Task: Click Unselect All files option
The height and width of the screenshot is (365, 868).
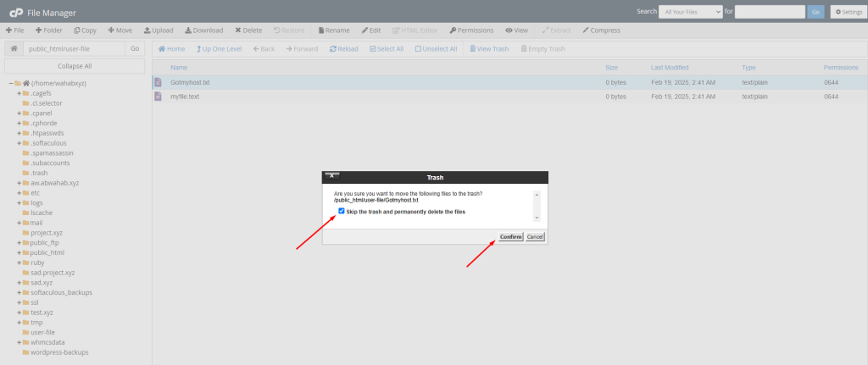Action: (436, 49)
